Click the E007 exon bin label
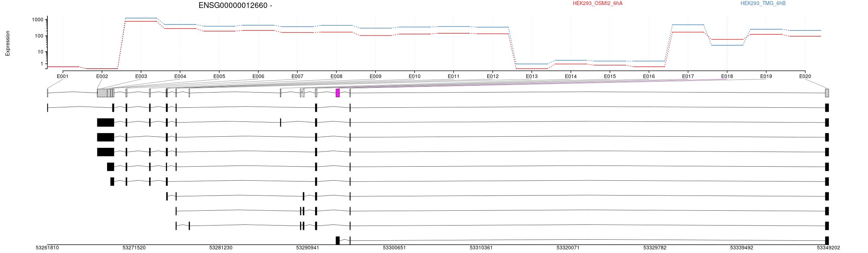Image resolution: width=868 pixels, height=253 pixels. click(297, 77)
